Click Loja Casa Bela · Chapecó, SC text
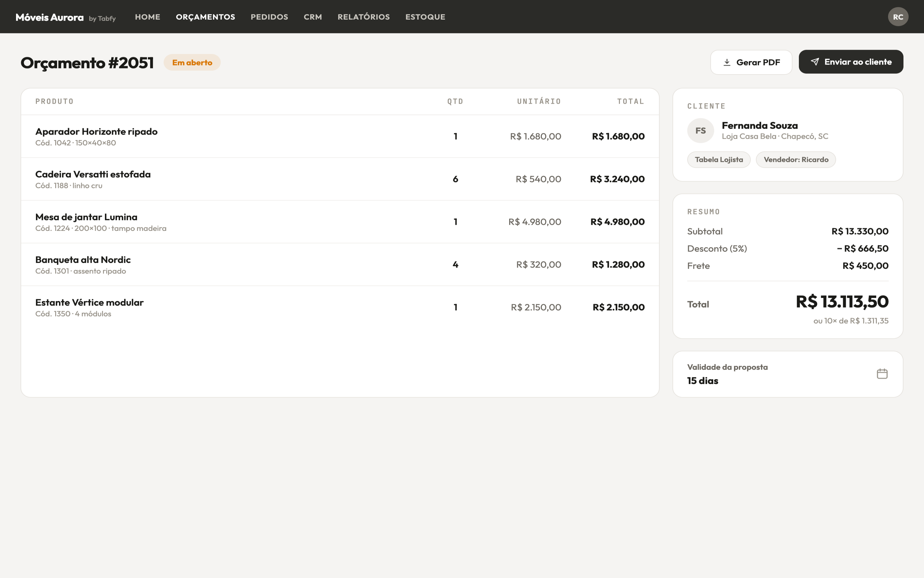Image resolution: width=924 pixels, height=578 pixels. (x=775, y=136)
